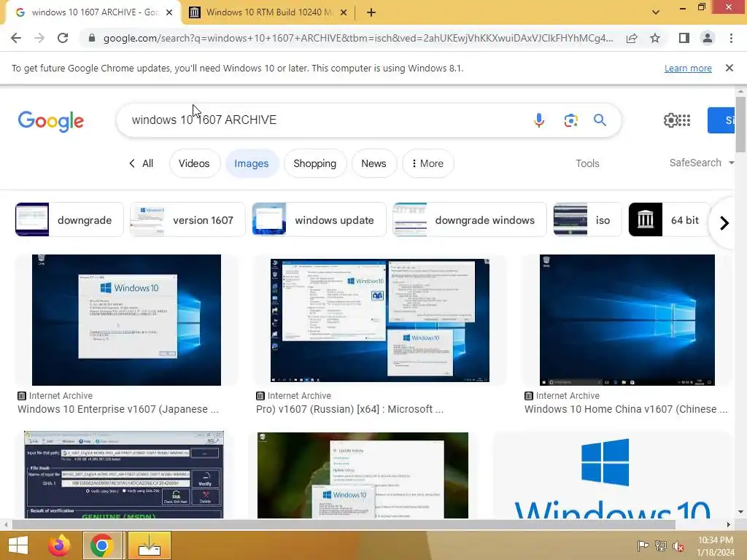Image resolution: width=747 pixels, height=560 pixels.
Task: Select the downgrade windows chip
Action: (x=470, y=219)
